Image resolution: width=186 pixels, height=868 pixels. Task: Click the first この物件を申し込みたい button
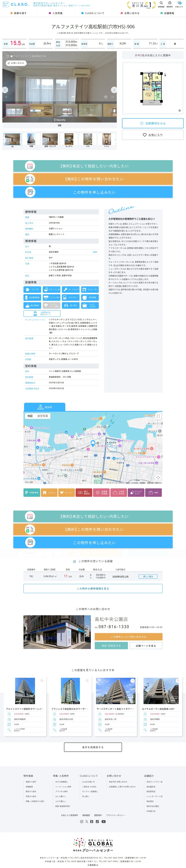(93, 192)
